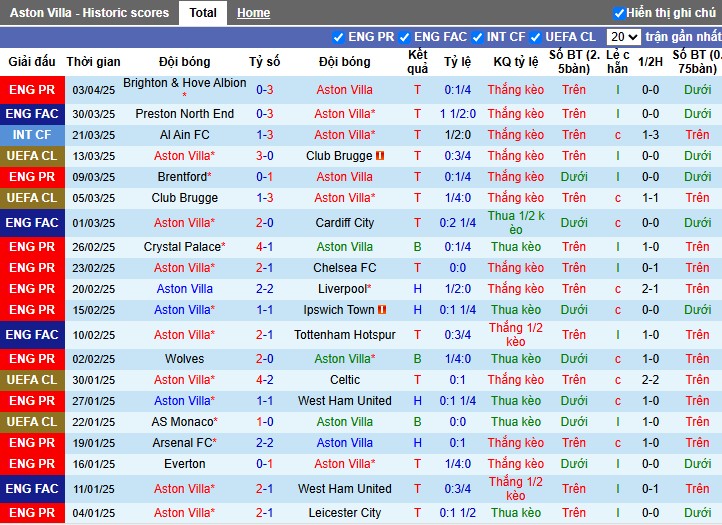Open Wolves team link
Image resolution: width=722 pixels, height=525 pixels.
pos(185,359)
